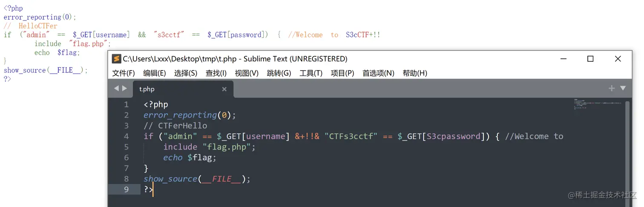
Task: Click //Welcome to S3cCTF+!! in browser source
Action: coord(334,34)
